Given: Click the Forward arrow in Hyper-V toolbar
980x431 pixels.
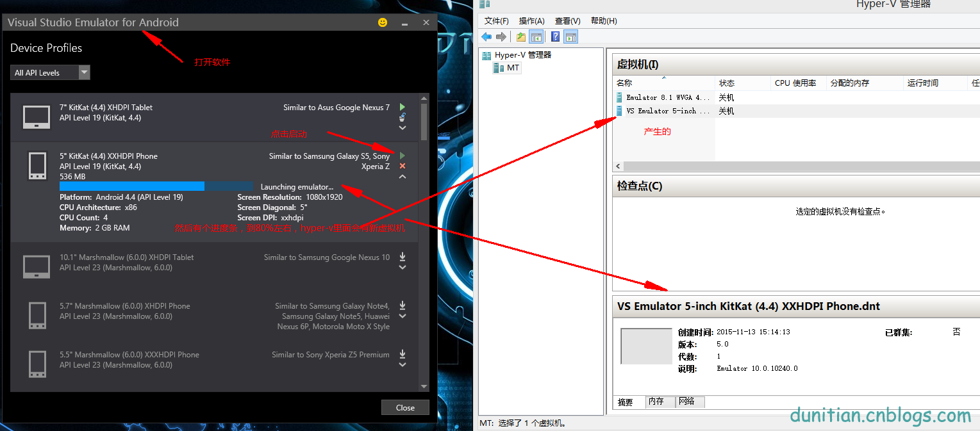Looking at the screenshot, I should click(501, 37).
